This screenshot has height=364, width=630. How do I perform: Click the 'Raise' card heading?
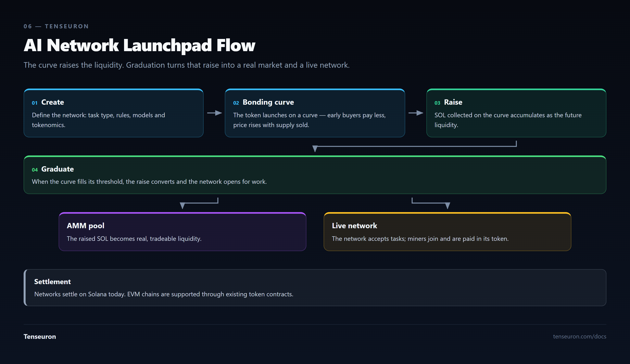453,102
